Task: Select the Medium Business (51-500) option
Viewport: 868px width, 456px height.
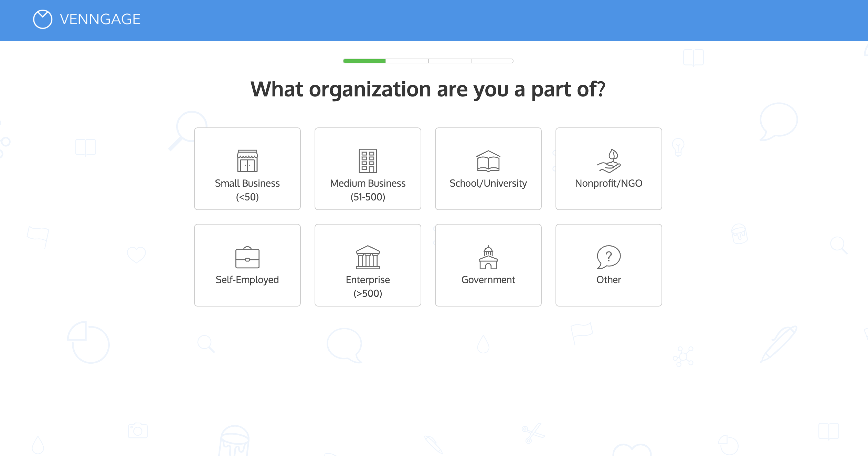Action: [x=368, y=169]
